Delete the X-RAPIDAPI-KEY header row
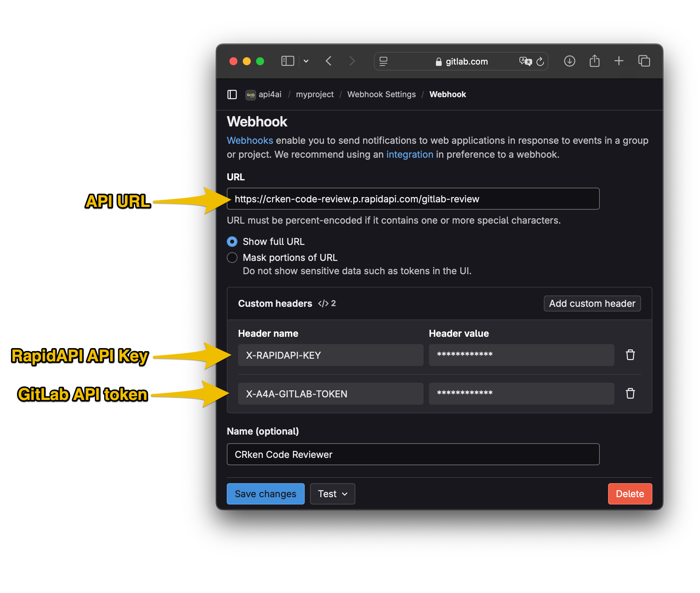700x593 pixels. coord(630,355)
